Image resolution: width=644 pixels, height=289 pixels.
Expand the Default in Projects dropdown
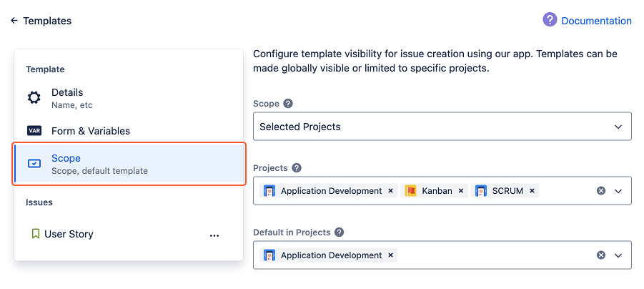click(x=618, y=255)
